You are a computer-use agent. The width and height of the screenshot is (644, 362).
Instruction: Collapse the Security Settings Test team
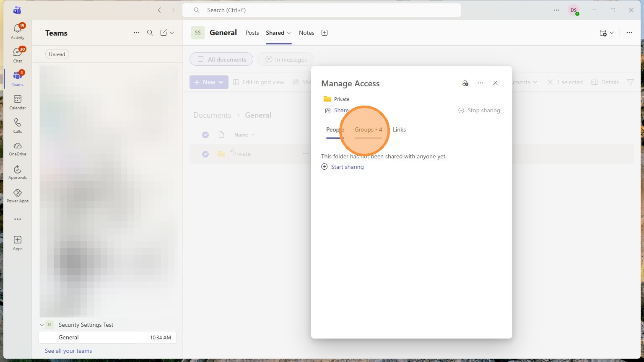(42, 325)
